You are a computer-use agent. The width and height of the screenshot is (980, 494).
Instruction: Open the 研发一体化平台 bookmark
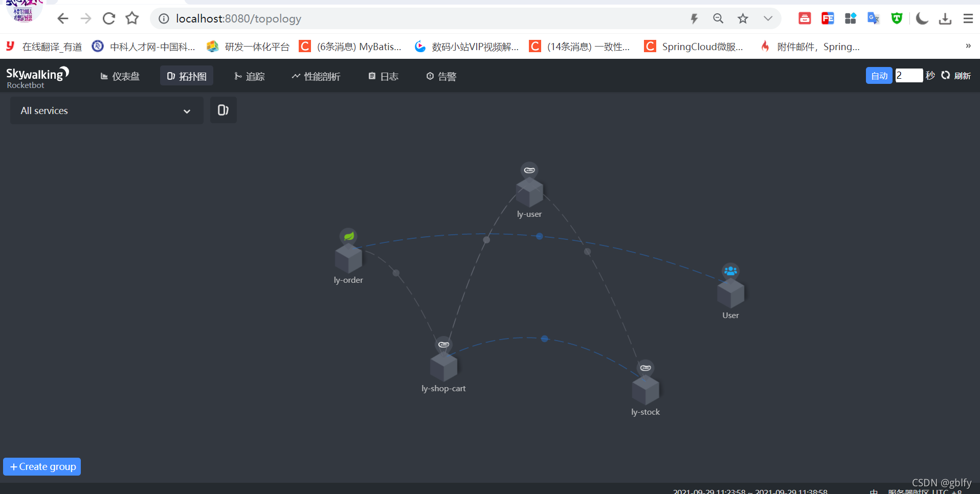click(x=248, y=47)
